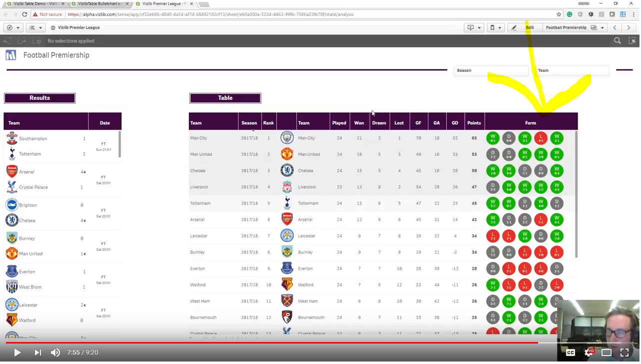Go to the previous sheet
Screen dimensions: 641x364
tap(615, 27)
